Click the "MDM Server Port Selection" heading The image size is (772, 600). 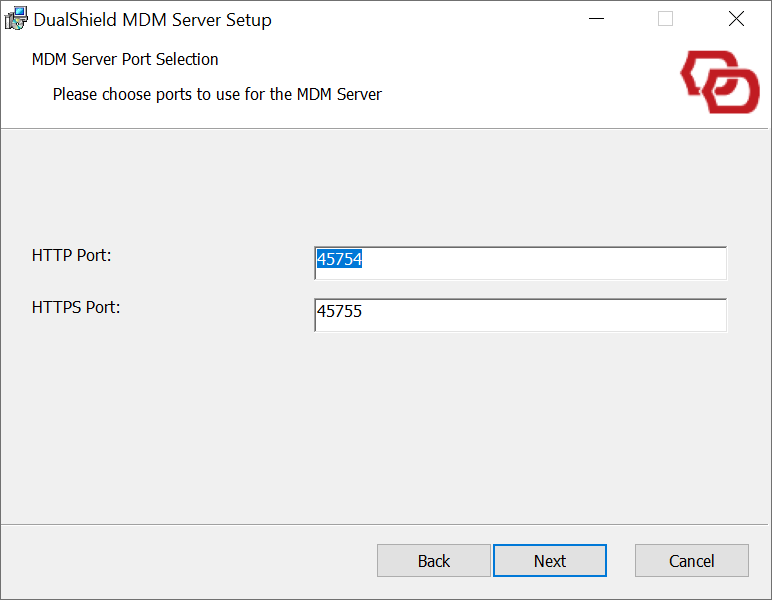pyautogui.click(x=125, y=60)
